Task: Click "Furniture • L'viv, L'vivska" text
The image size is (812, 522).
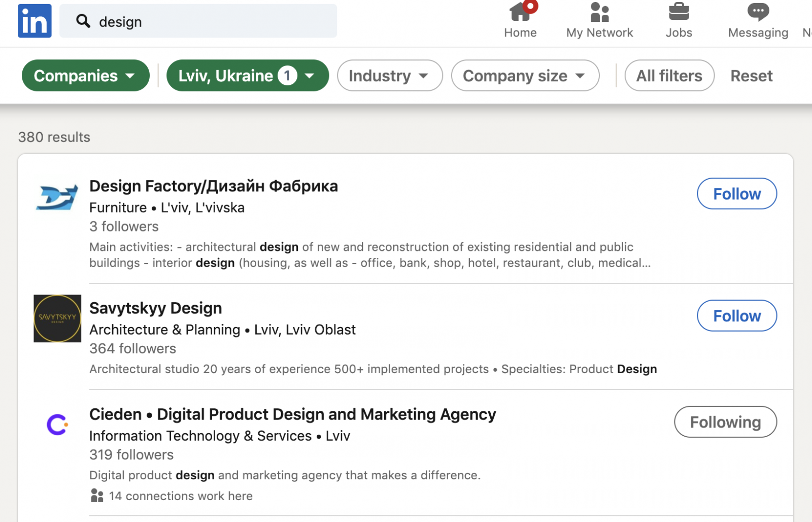Action: pos(167,208)
